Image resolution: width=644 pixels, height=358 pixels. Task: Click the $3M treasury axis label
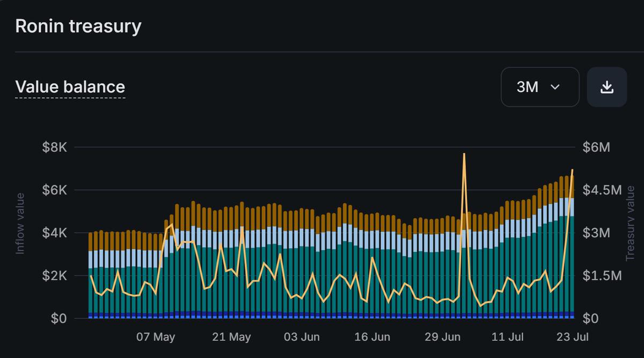[596, 233]
